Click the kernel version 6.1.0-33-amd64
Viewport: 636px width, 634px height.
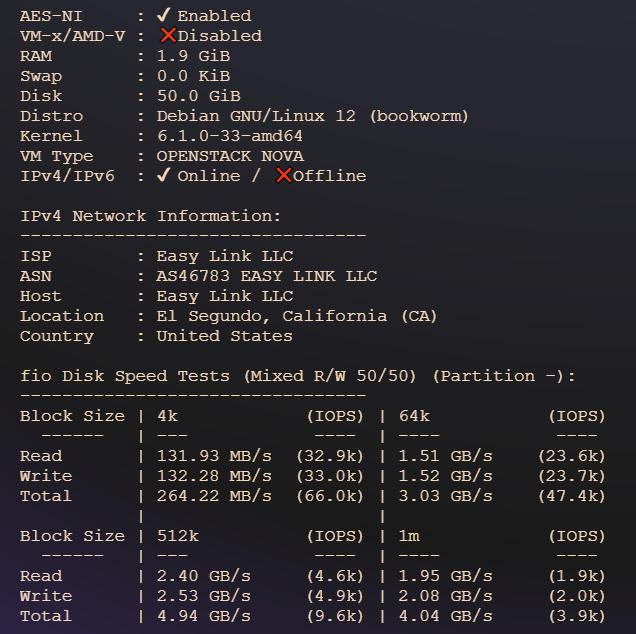pyautogui.click(x=230, y=136)
